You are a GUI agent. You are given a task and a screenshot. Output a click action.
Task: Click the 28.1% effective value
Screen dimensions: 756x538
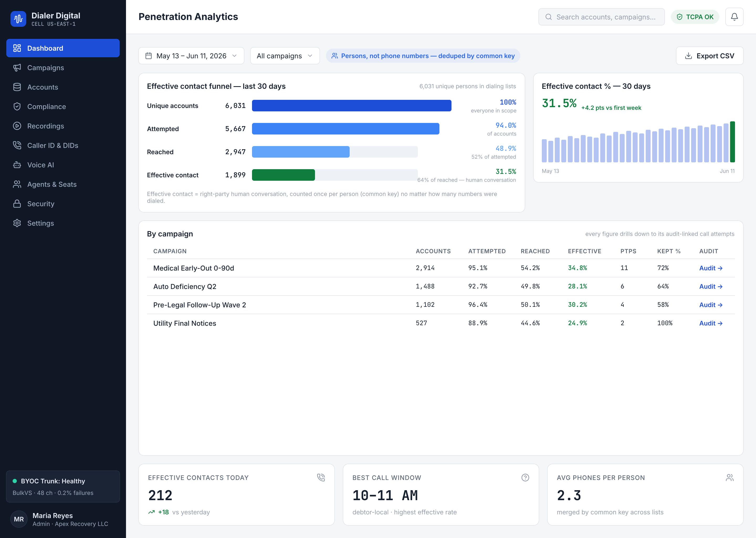[x=577, y=286]
